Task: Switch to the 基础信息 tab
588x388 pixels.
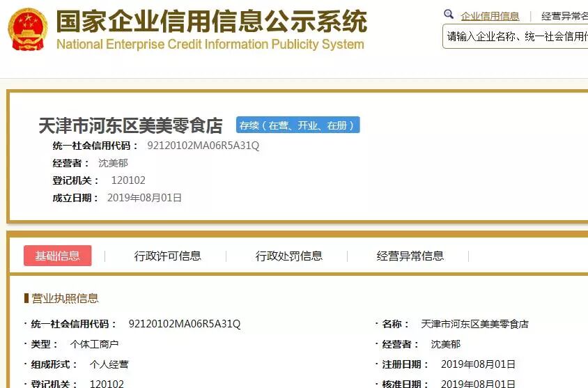Action: pyautogui.click(x=57, y=256)
